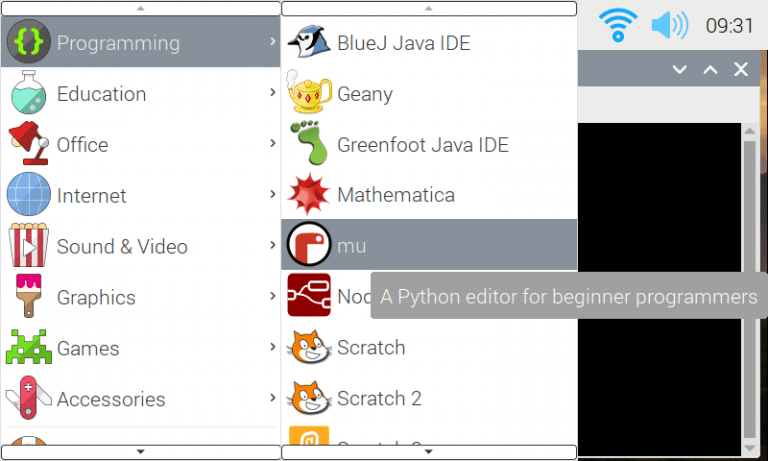Click the Greenfoot footprint icon

click(308, 145)
